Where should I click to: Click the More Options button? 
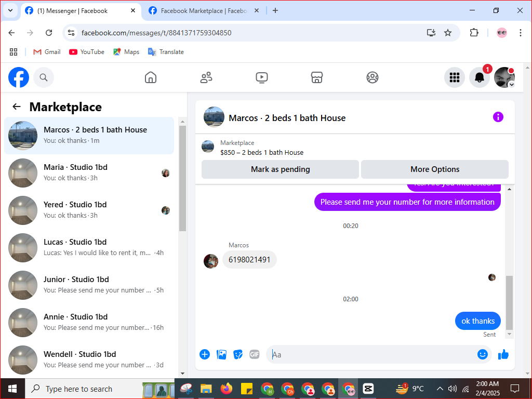(435, 169)
